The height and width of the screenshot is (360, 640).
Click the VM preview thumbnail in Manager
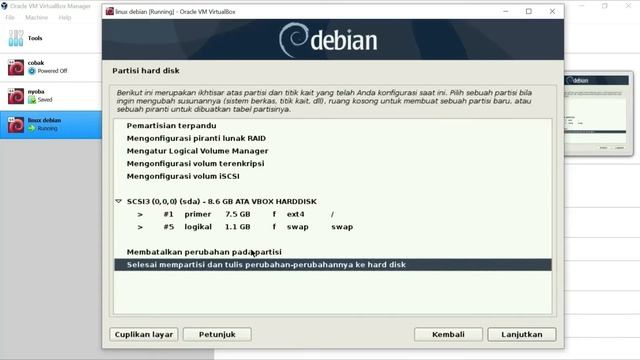coord(597,114)
